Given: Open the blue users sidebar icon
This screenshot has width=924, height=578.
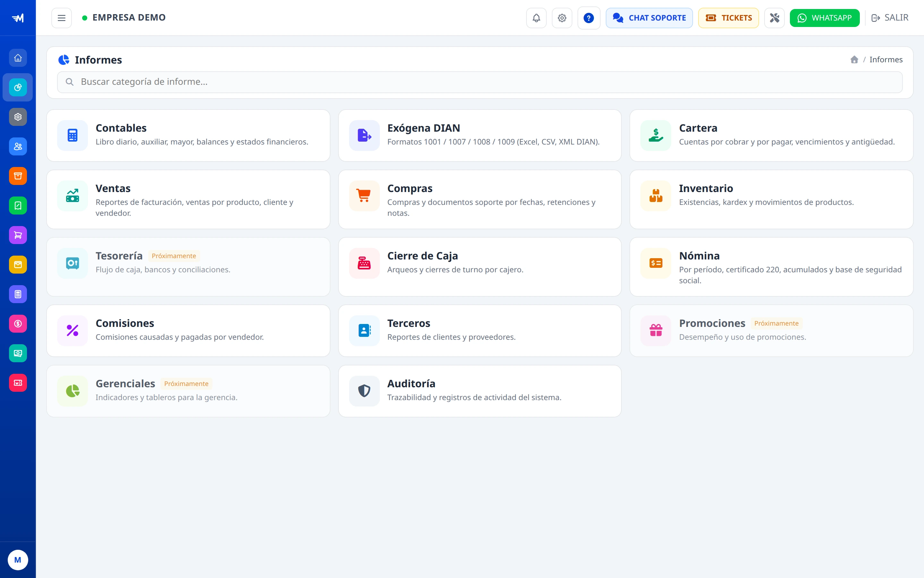Looking at the screenshot, I should (18, 146).
